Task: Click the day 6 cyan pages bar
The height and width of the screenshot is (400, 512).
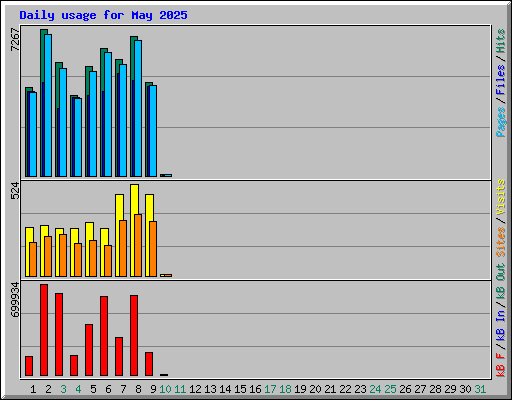Action: click(x=108, y=114)
